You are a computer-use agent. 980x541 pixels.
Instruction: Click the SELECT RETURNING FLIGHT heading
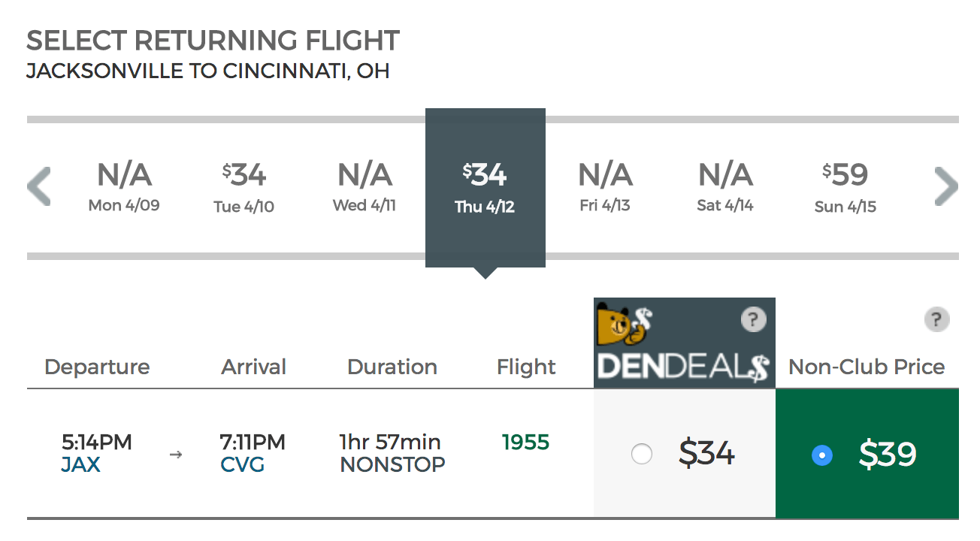coord(213,41)
